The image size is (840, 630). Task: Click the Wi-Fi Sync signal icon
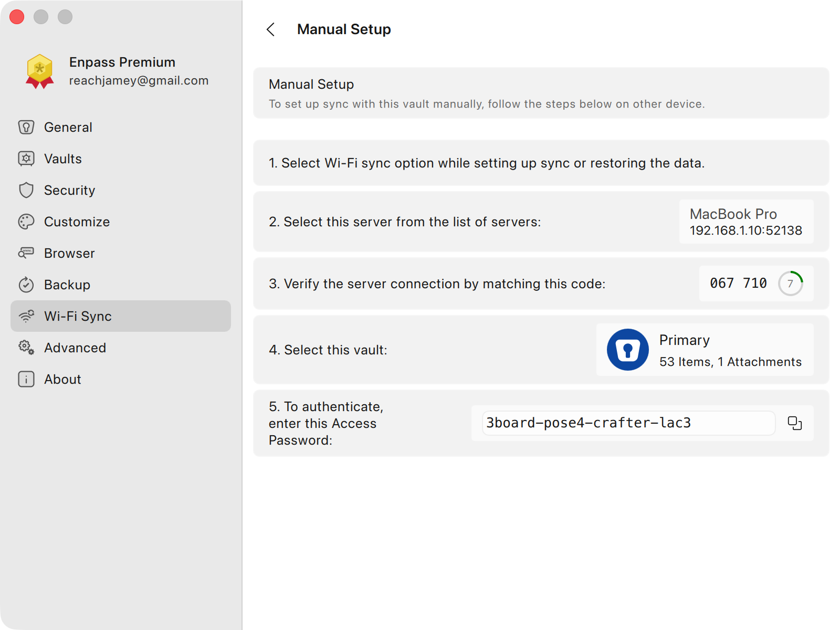coord(26,316)
